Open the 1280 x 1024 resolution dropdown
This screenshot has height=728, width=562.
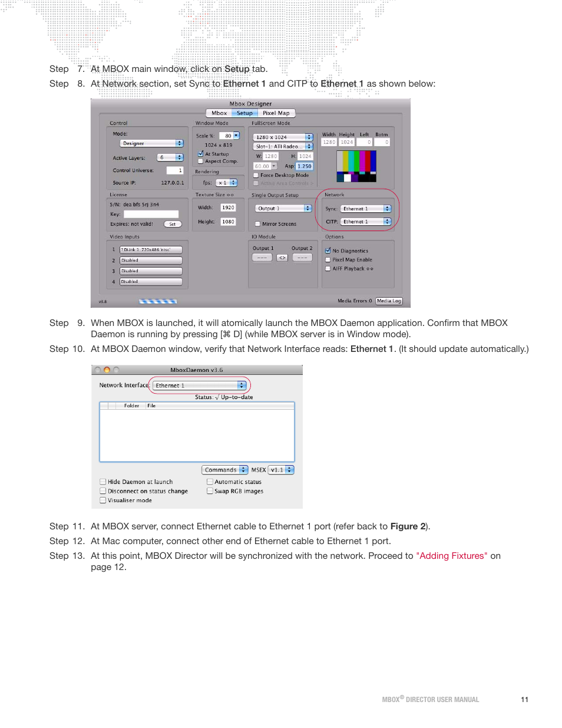(283, 137)
